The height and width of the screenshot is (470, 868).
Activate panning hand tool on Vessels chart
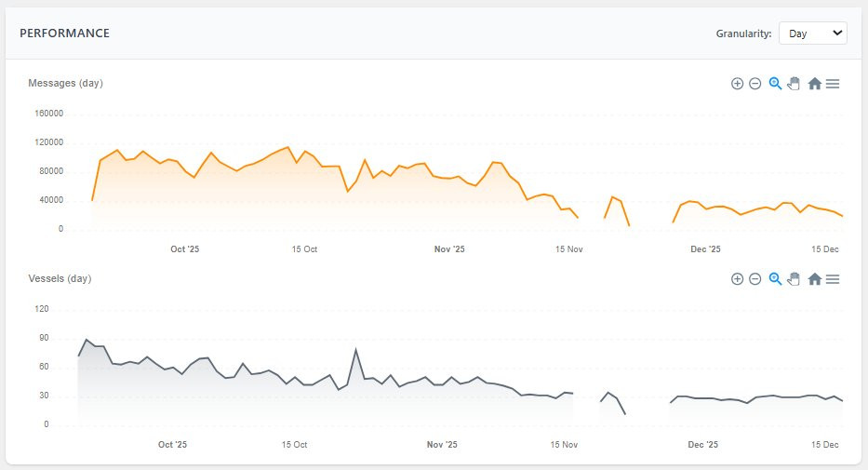794,279
